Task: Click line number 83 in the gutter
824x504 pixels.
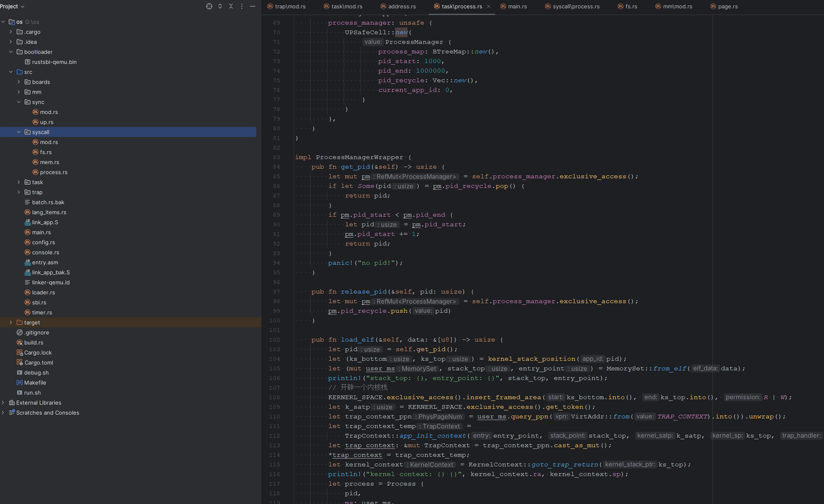Action: coord(276,157)
